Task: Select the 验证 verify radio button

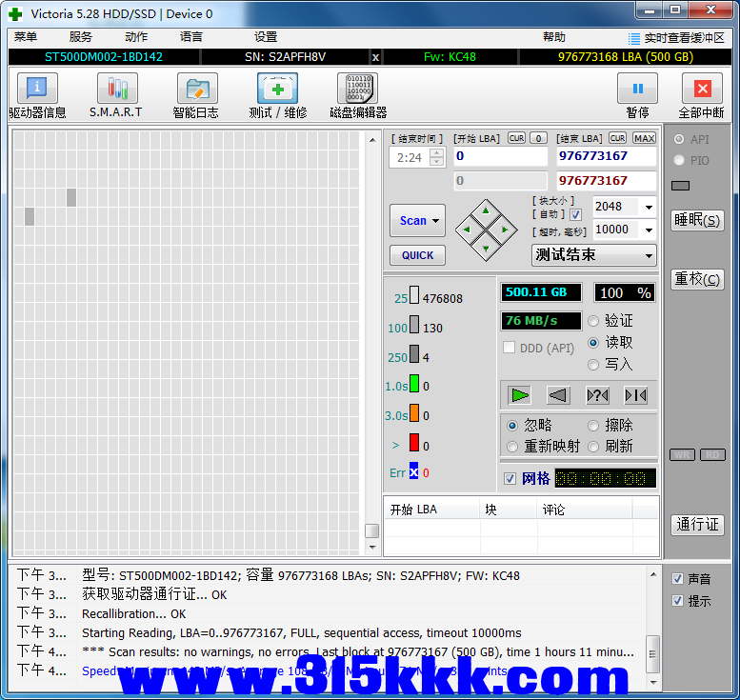Action: pyautogui.click(x=593, y=322)
